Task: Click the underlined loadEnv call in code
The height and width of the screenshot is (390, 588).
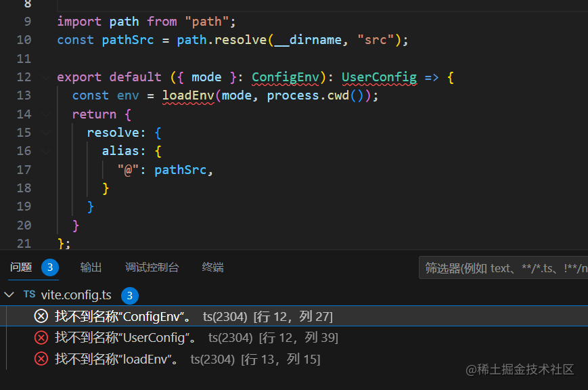Action: tap(188, 95)
